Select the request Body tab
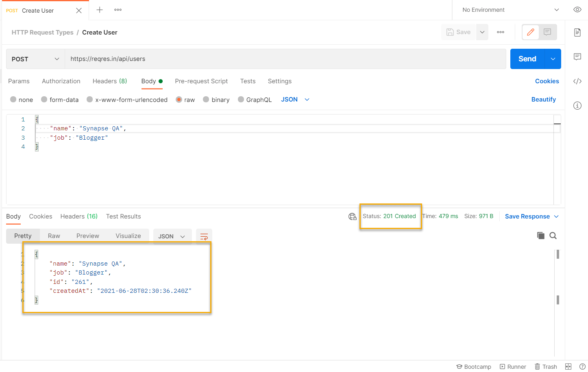This screenshot has height=372, width=588. 152,81
